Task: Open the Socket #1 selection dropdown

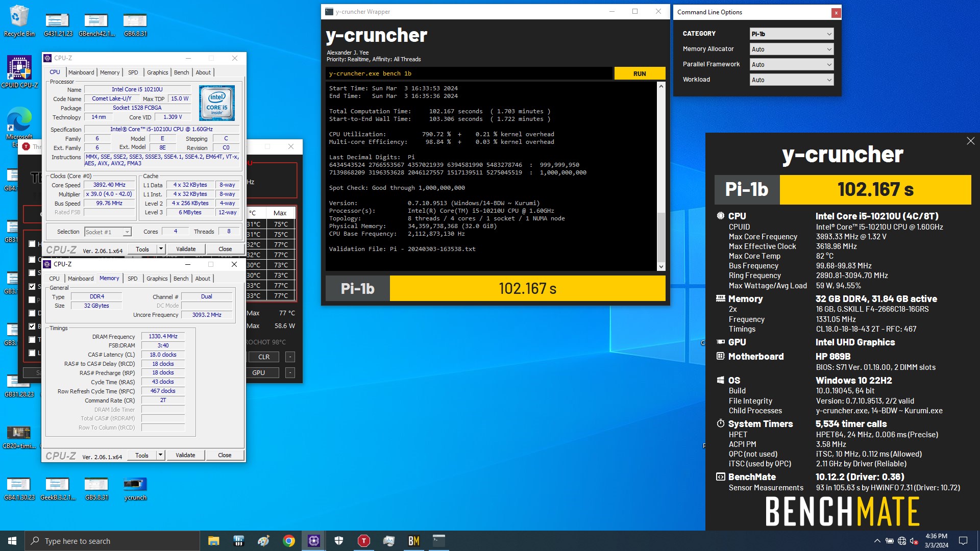Action: pos(108,232)
